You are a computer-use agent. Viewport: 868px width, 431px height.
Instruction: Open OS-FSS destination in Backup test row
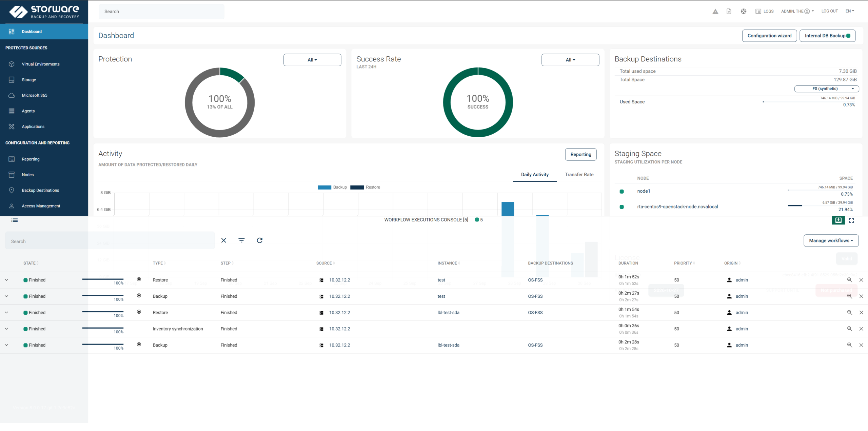click(x=535, y=296)
